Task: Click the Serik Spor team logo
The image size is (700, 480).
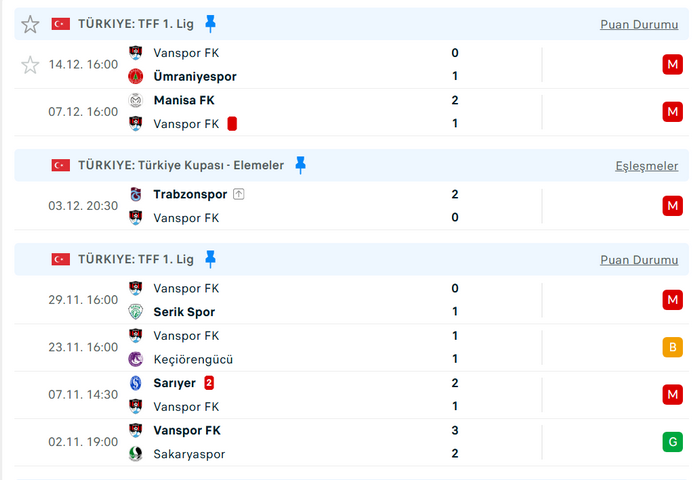Action: [x=136, y=312]
